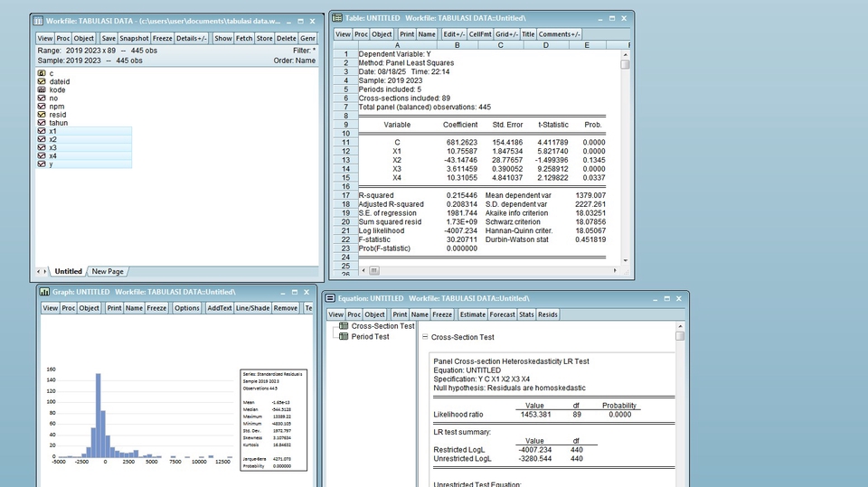The width and height of the screenshot is (868, 487).
Task: Click the y series icon in workfile
Action: point(42,164)
